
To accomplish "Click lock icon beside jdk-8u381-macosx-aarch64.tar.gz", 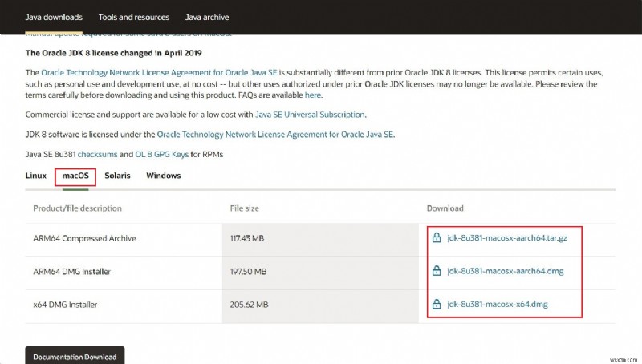I will pyautogui.click(x=437, y=237).
